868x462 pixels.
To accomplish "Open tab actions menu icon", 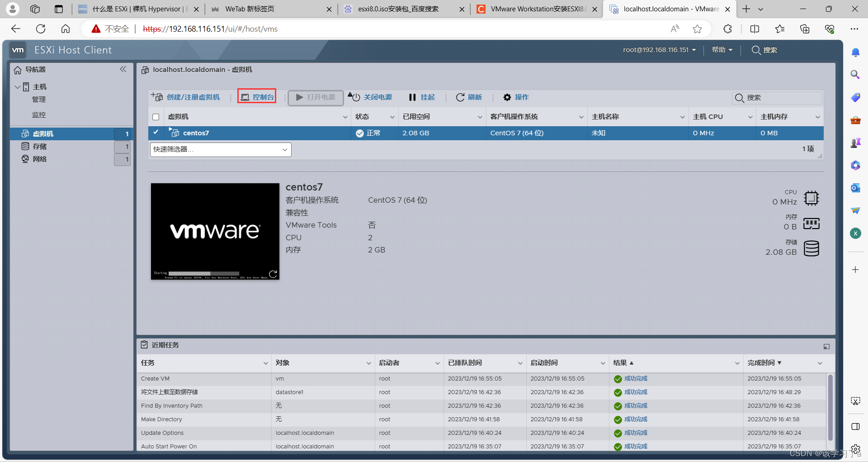I will coord(58,9).
